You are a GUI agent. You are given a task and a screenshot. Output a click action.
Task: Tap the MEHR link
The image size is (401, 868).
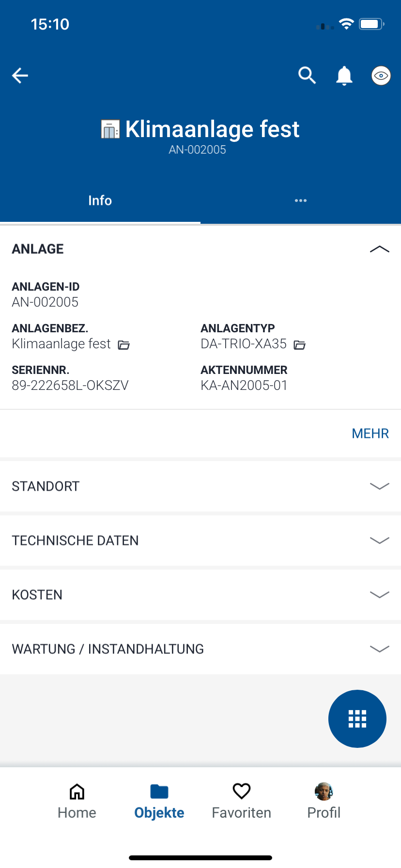(370, 434)
